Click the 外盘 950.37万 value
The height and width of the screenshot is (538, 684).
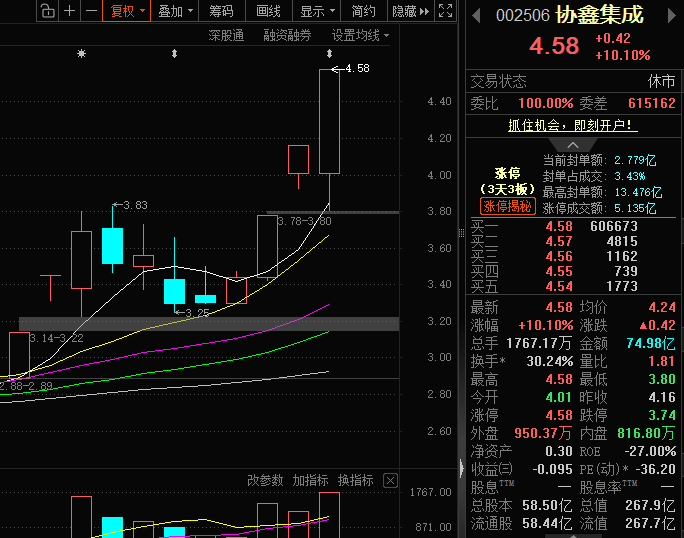pyautogui.click(x=543, y=433)
